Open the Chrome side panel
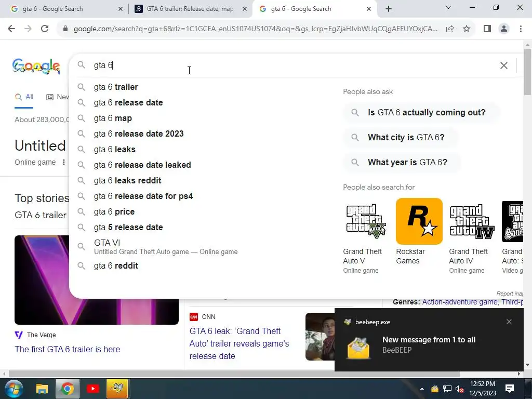The width and height of the screenshot is (532, 399). click(487, 29)
